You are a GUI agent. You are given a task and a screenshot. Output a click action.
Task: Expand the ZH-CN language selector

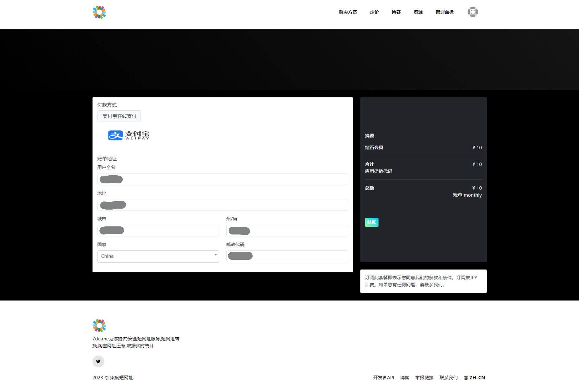474,377
